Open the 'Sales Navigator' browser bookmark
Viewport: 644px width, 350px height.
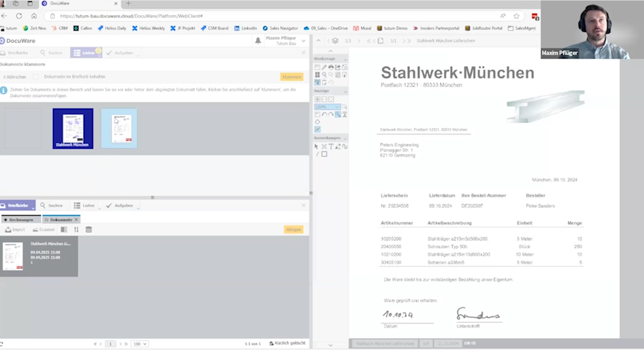(x=280, y=28)
